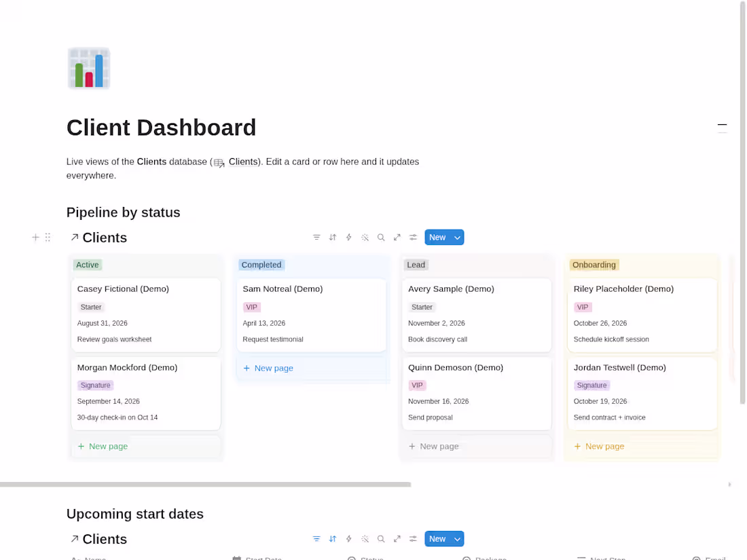The width and height of the screenshot is (747, 560).
Task: Click "Schedule kickoff session" text
Action: tap(611, 339)
